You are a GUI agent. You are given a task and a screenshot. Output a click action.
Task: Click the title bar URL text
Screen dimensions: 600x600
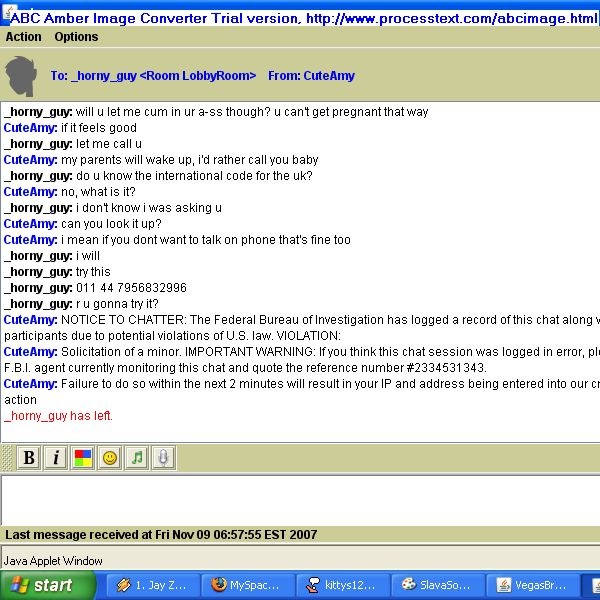point(452,18)
